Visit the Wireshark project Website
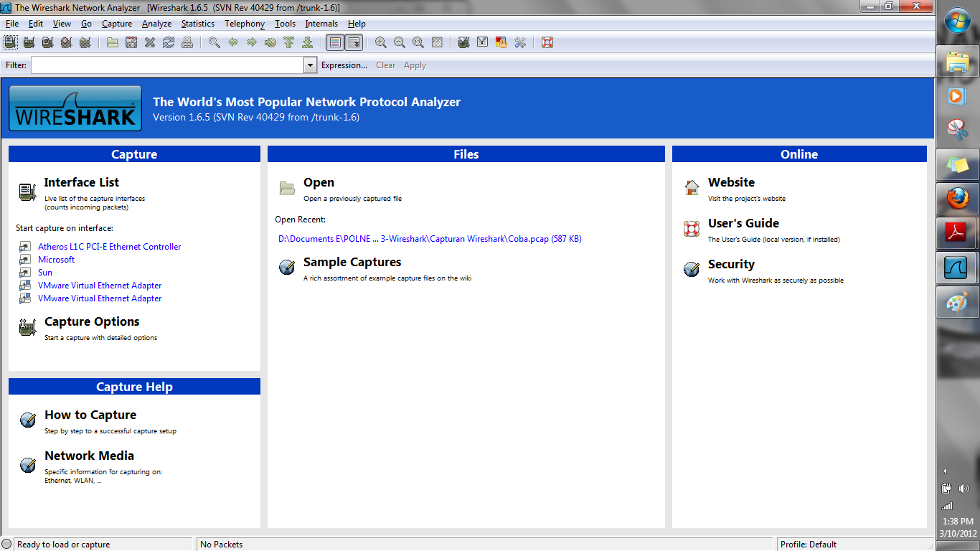 pos(731,182)
